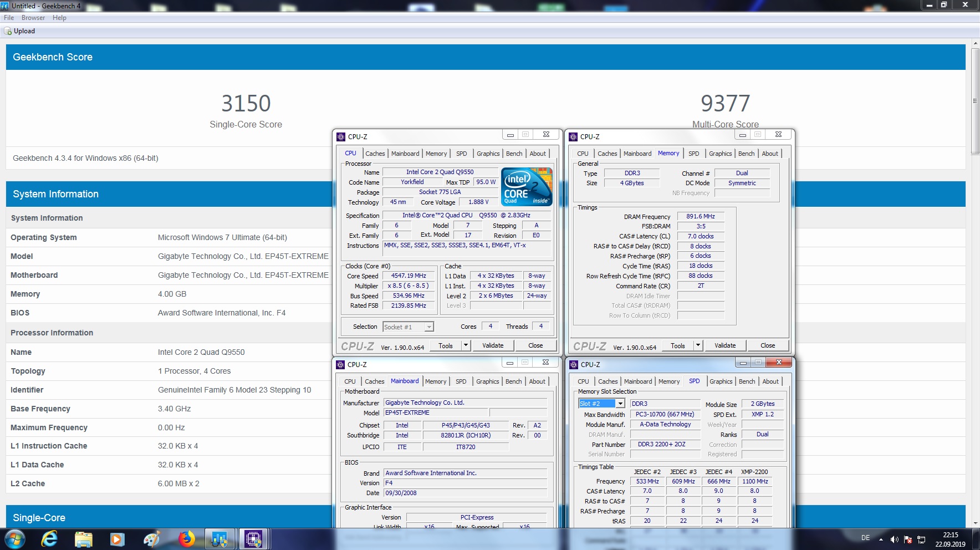Click Multiplier value x 8.5 (6 - 8.5)
Screen dimensions: 980x550
click(x=409, y=286)
